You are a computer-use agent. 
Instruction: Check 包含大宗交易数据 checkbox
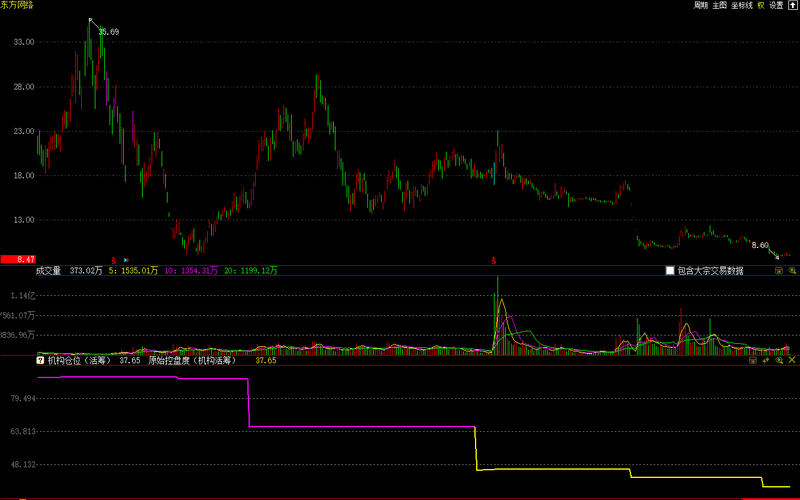coord(670,270)
